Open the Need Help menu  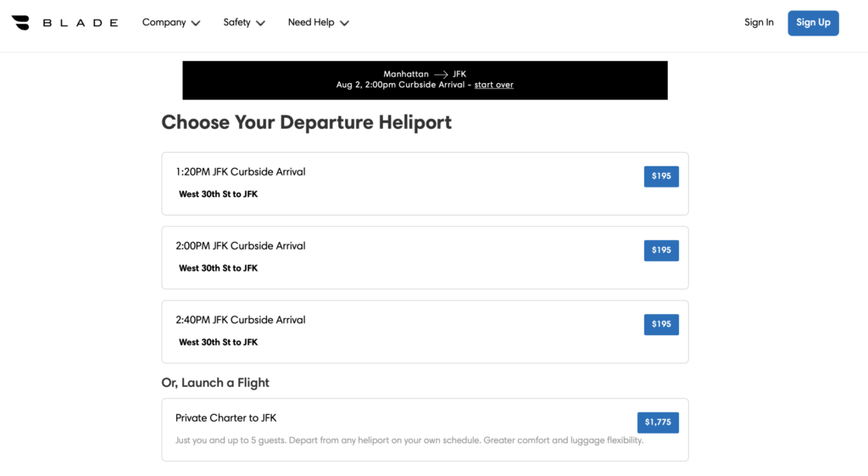tap(311, 23)
